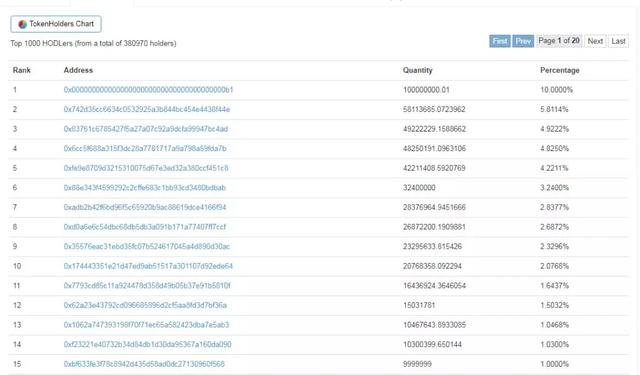Open rank 11 address starting 0x7793cd85
The width and height of the screenshot is (640, 375).
coord(147,286)
